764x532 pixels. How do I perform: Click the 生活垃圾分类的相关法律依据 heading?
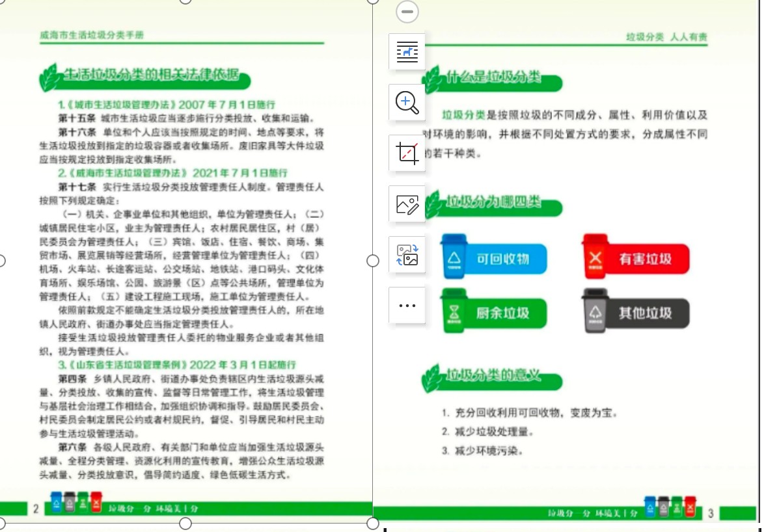tap(150, 75)
